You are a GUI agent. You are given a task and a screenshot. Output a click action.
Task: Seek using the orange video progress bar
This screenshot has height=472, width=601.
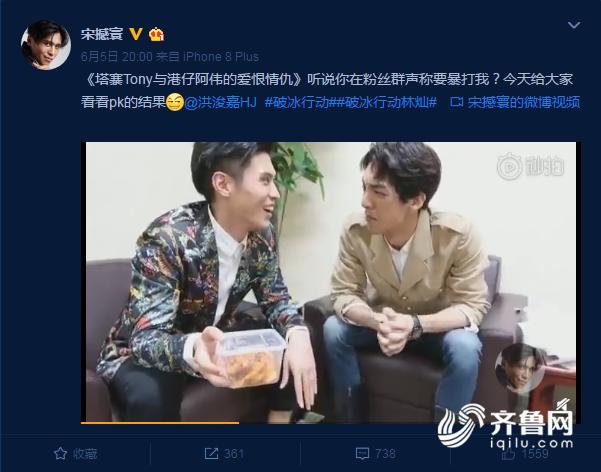(x=160, y=423)
